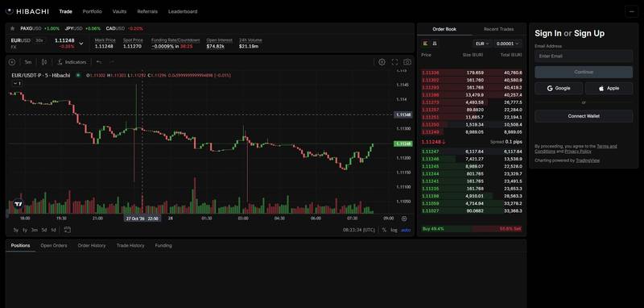Click the Google sign-in button
The image size is (644, 308).
tap(559, 88)
